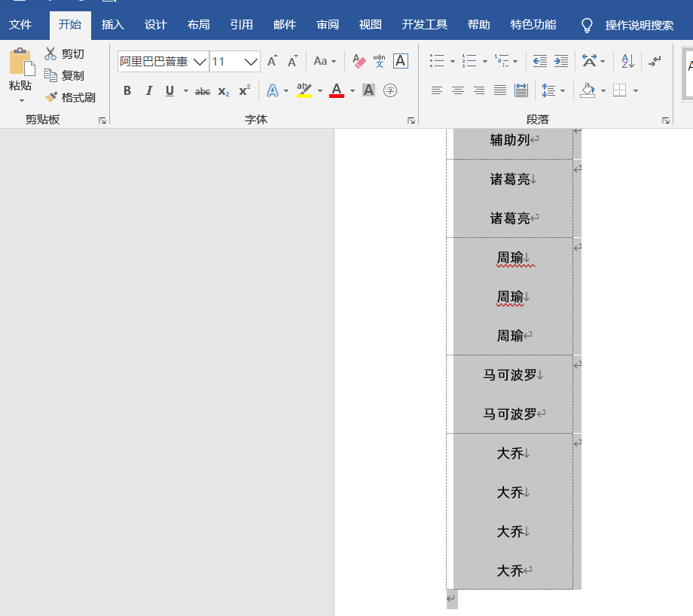The width and height of the screenshot is (693, 616).
Task: Open the Font dialog launcher
Action: (x=411, y=120)
